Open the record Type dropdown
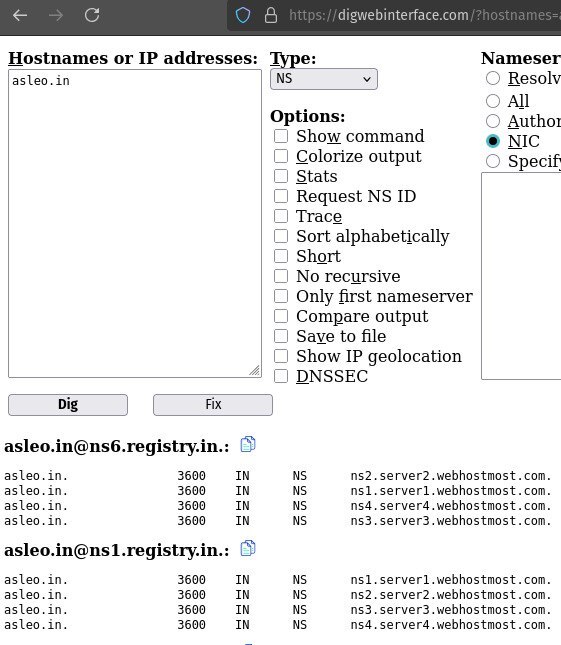The width and height of the screenshot is (561, 645). [324, 79]
